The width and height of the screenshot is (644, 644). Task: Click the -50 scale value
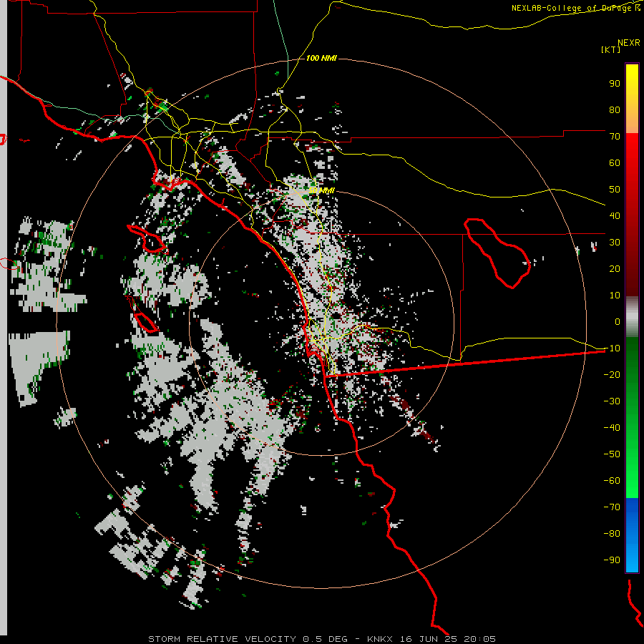coord(612,454)
